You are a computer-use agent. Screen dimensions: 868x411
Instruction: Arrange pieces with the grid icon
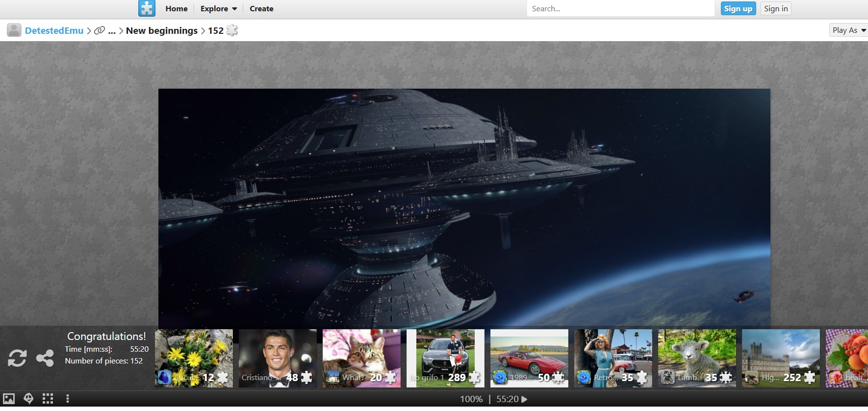pyautogui.click(x=48, y=399)
